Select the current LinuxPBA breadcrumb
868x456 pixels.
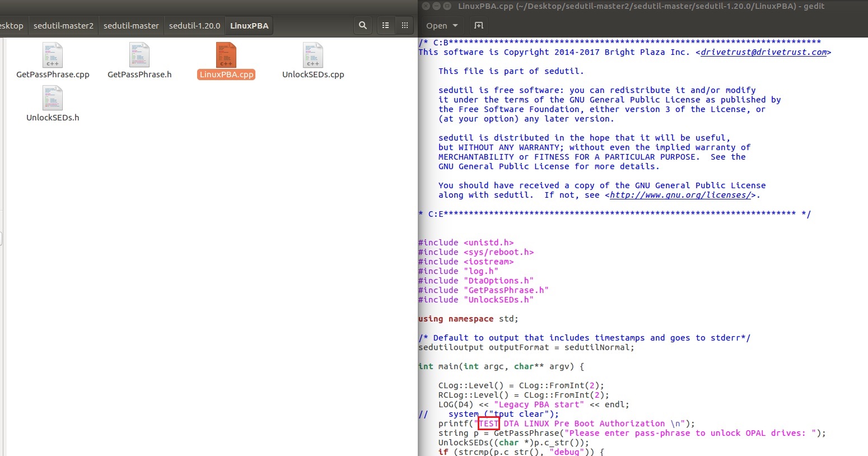(249, 25)
